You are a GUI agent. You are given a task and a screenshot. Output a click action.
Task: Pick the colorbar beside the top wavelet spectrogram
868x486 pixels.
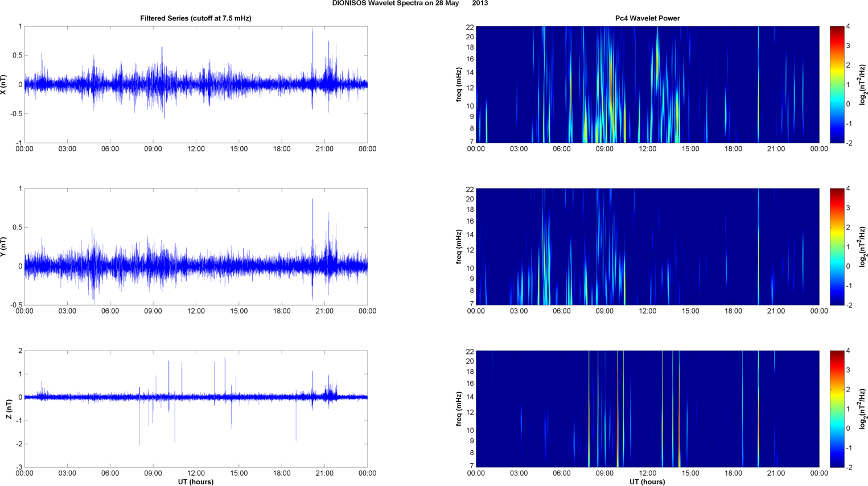pyautogui.click(x=837, y=84)
